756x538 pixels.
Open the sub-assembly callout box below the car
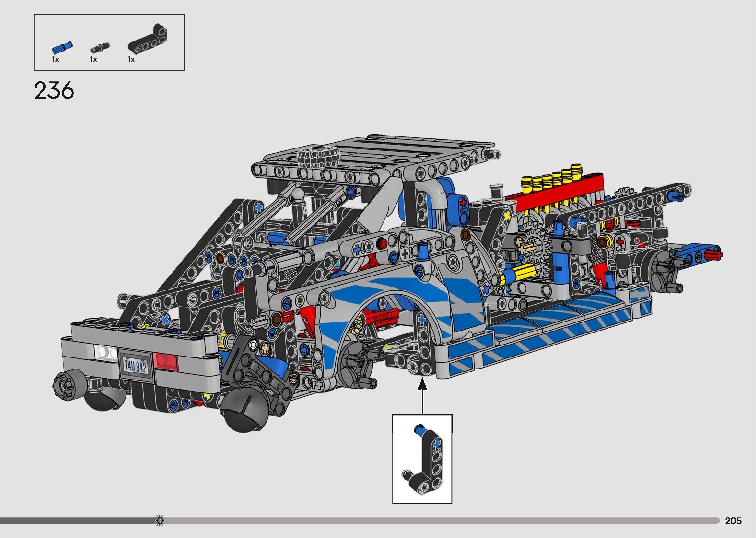[422, 459]
